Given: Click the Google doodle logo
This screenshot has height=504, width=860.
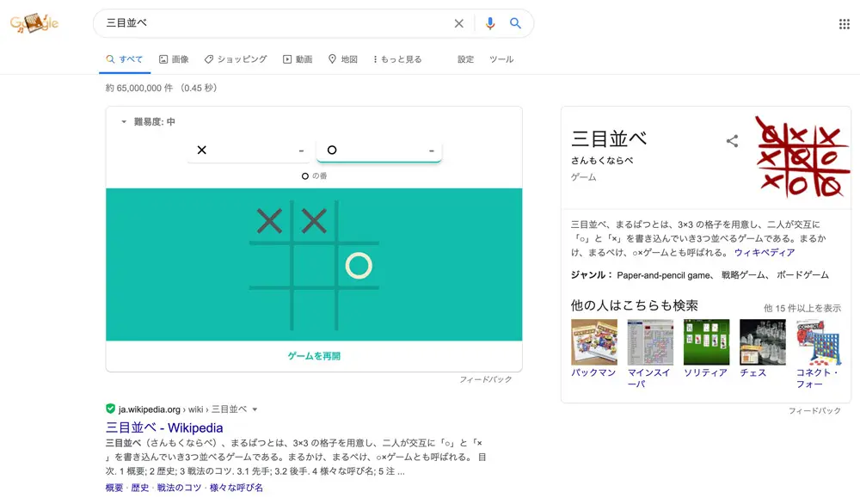Looking at the screenshot, I should click(34, 23).
